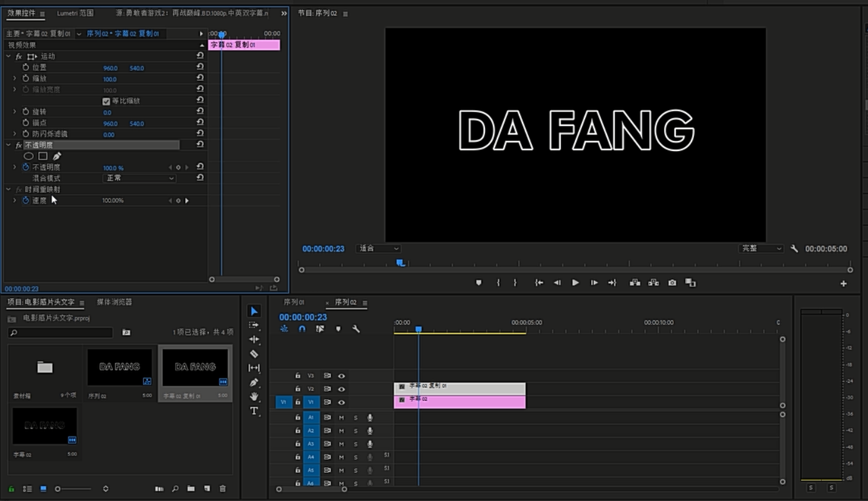This screenshot has height=501, width=868.
Task: Reset 位置 parameter
Action: (200, 67)
